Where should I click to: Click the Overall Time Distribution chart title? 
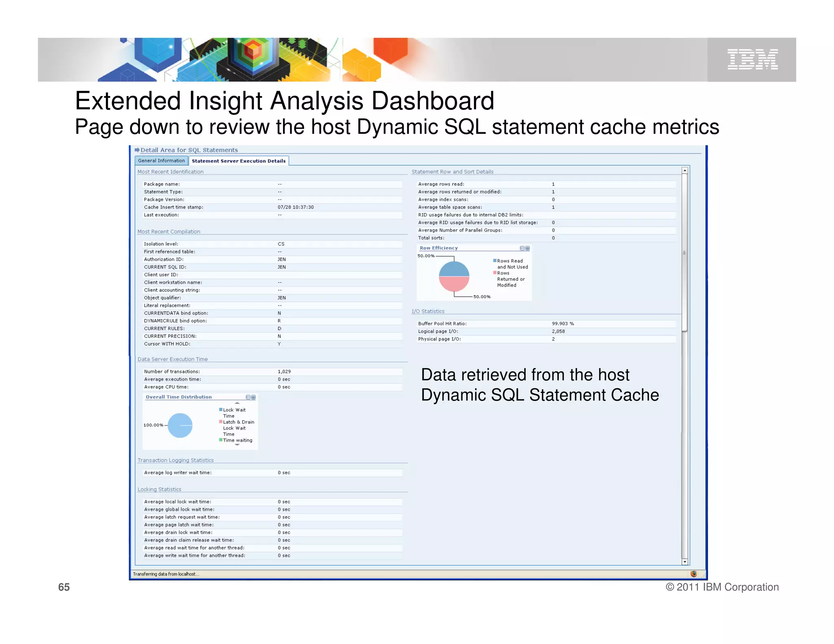(x=179, y=397)
